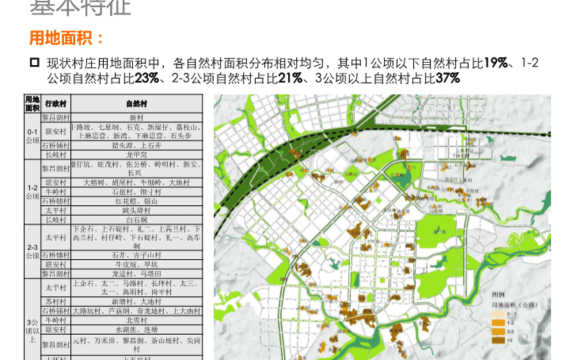Select the cell 龙甲窝
The image size is (570, 360).
[x=137, y=155]
